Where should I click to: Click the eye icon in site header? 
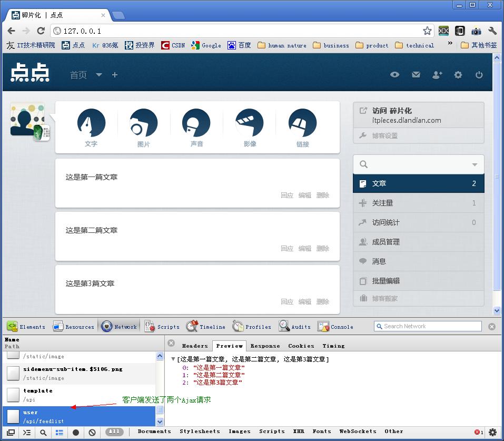pyautogui.click(x=394, y=75)
